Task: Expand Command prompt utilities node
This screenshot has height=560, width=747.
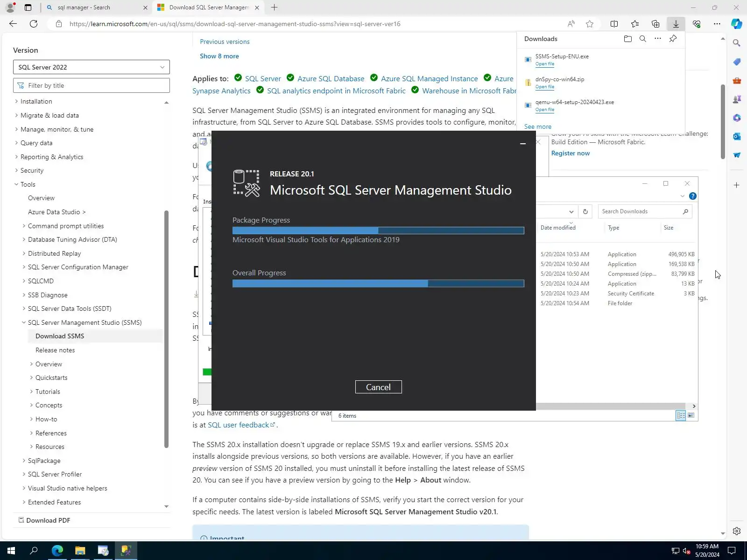Action: coord(24,226)
